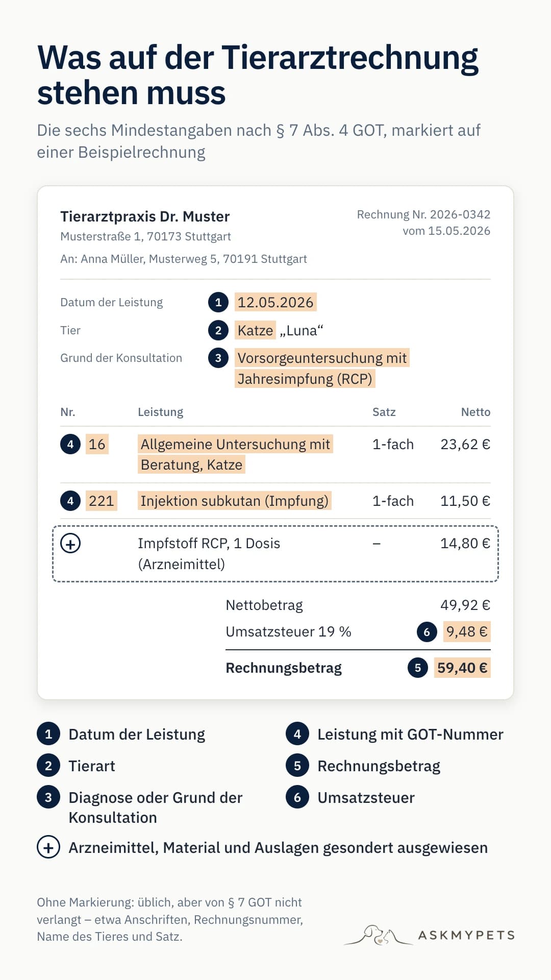Click the plus circle in the Impfstoff RCP row
551x980 pixels.
[x=70, y=543]
